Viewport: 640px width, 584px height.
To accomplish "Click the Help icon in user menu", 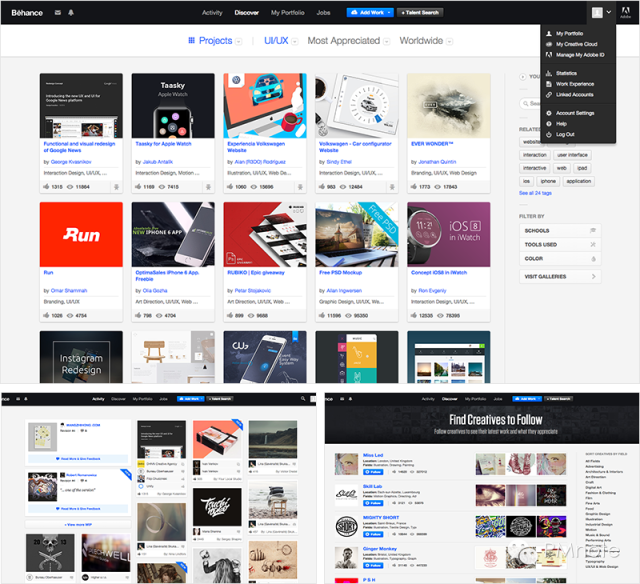I will [549, 124].
